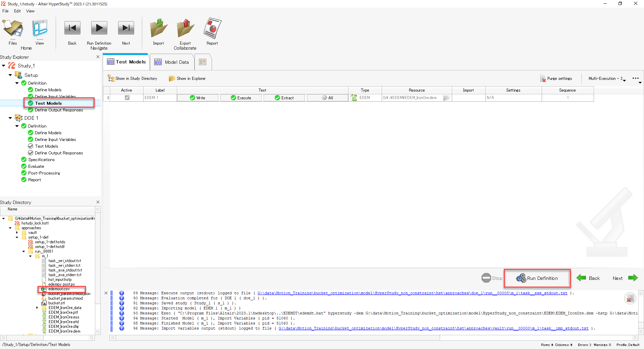Open the task__exe_stdout.txt log link

(x=412, y=293)
